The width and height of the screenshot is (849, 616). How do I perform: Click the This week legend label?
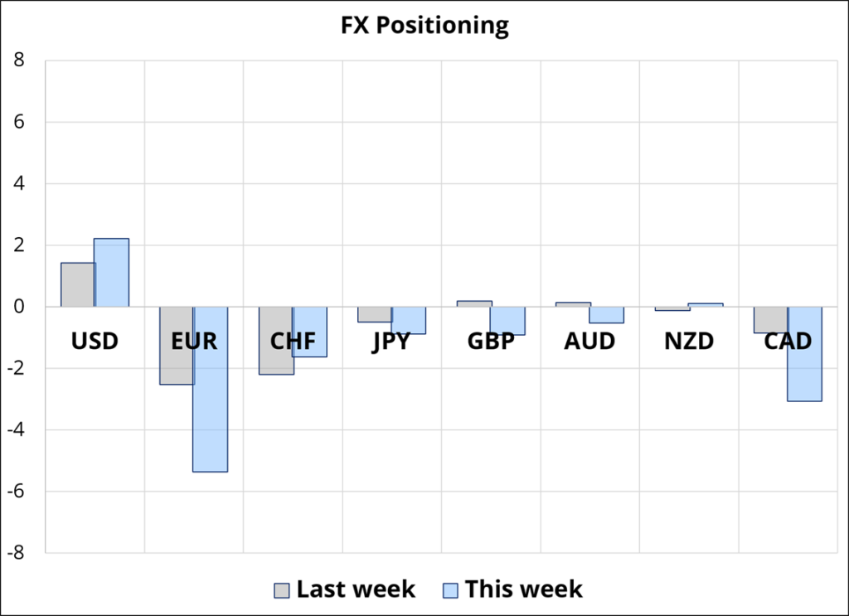(x=524, y=589)
